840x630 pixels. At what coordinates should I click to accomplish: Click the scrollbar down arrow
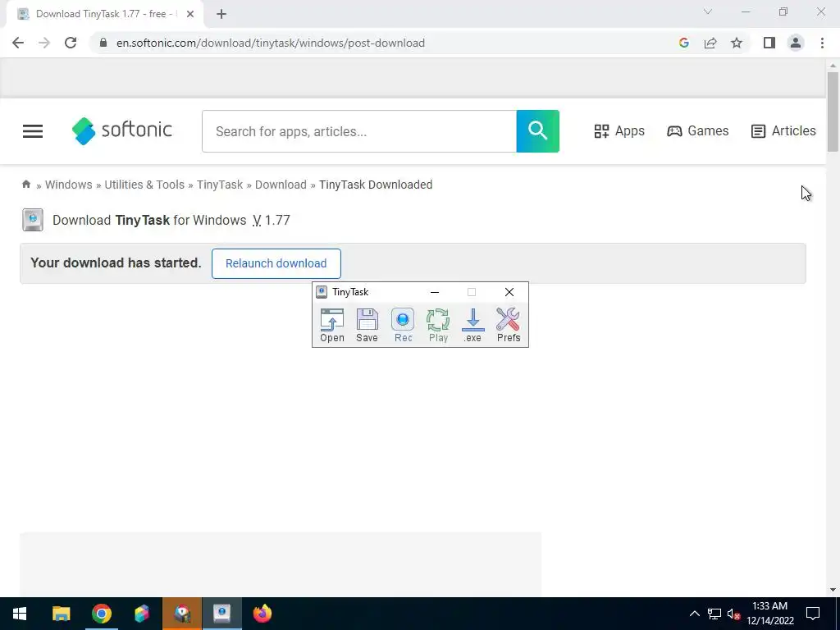tap(833, 590)
